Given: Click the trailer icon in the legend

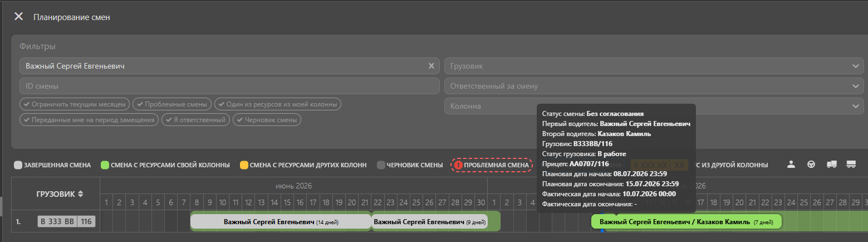Looking at the screenshot, I should point(851,164).
